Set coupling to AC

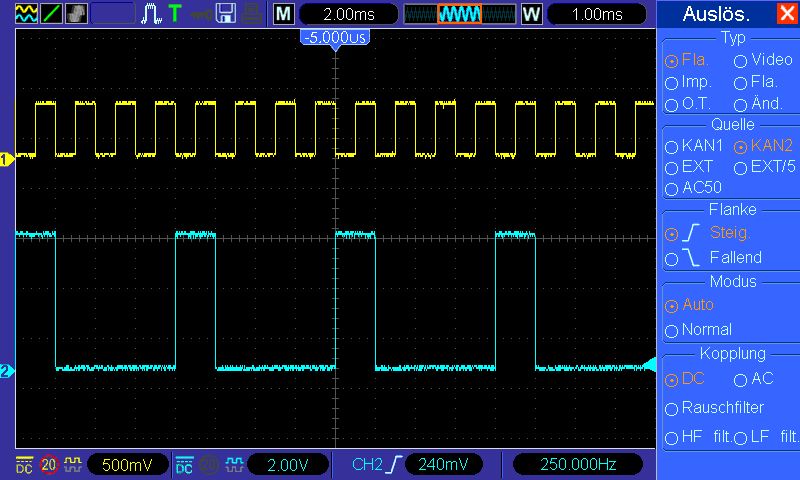point(754,379)
